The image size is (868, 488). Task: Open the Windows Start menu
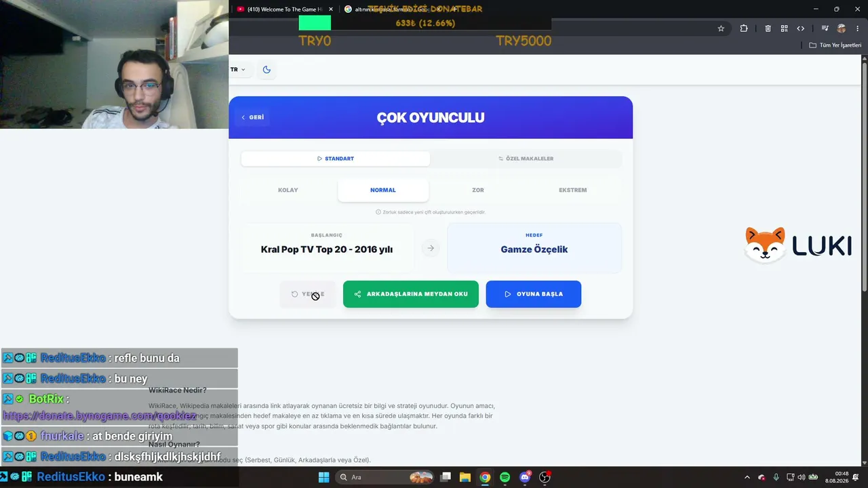pos(323,477)
